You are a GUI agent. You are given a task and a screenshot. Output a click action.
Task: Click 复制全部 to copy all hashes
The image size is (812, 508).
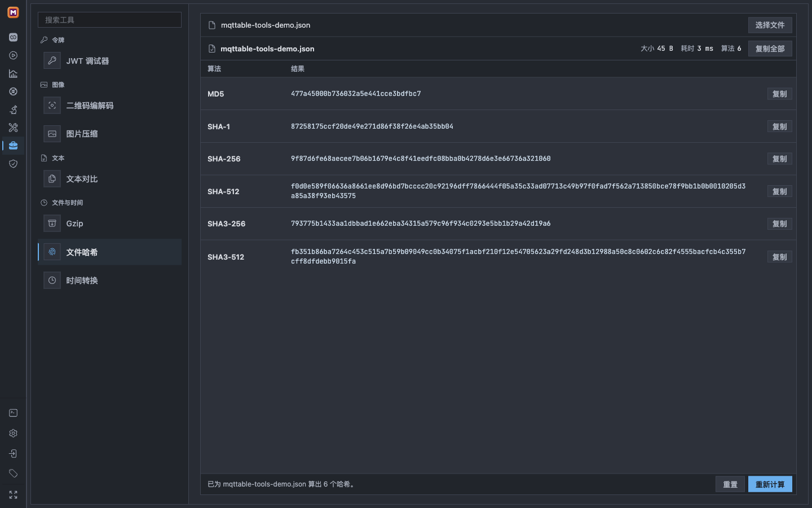(770, 49)
